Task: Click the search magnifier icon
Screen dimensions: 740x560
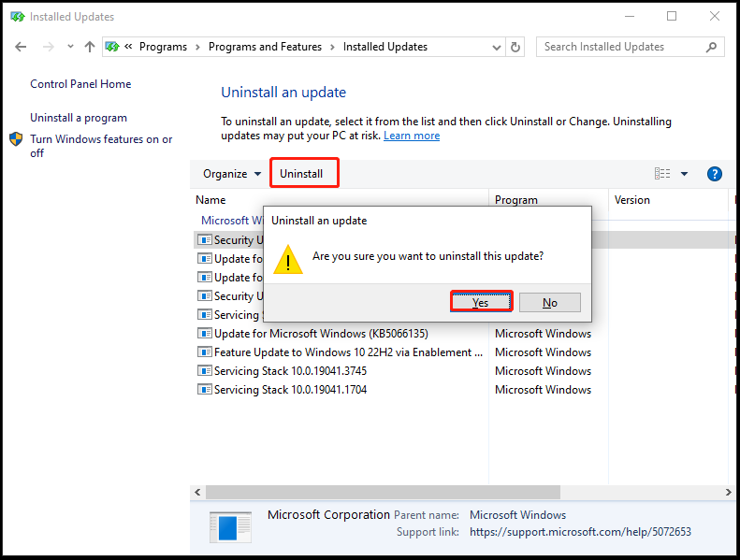Action: [x=711, y=47]
